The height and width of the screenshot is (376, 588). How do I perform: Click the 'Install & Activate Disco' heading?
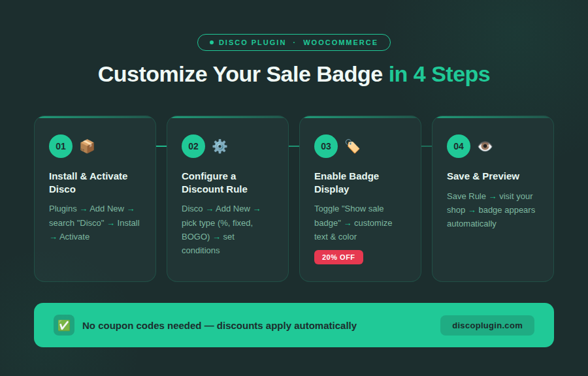(88, 183)
